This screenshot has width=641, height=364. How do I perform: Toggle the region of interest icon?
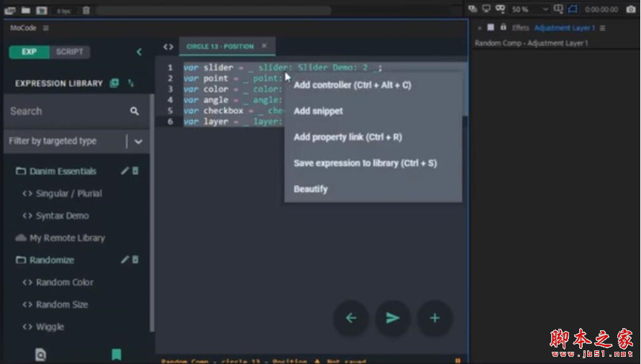pos(573,9)
